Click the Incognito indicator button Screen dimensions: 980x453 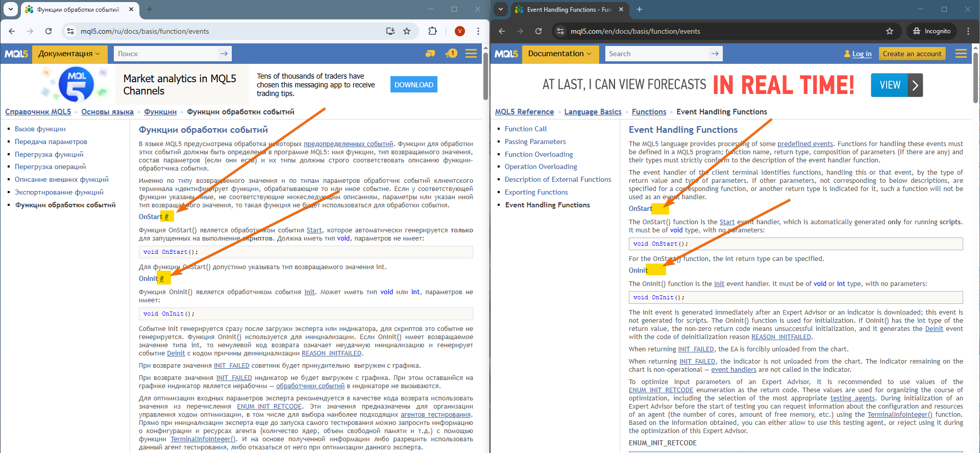[x=932, y=31]
